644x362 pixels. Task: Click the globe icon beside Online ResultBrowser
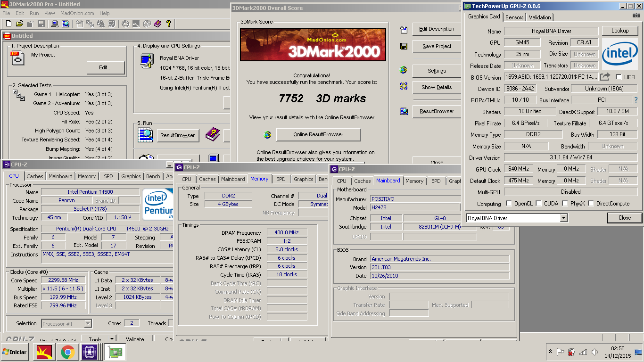[x=267, y=134]
